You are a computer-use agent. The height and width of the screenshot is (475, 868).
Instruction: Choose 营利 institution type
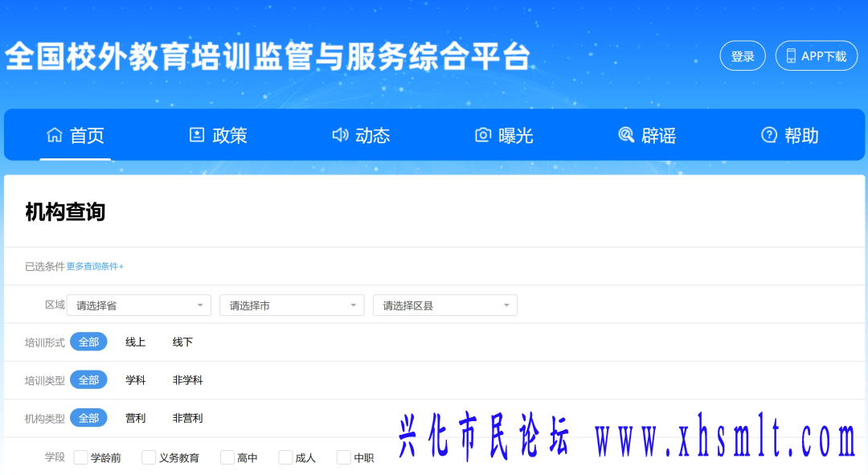click(x=135, y=419)
